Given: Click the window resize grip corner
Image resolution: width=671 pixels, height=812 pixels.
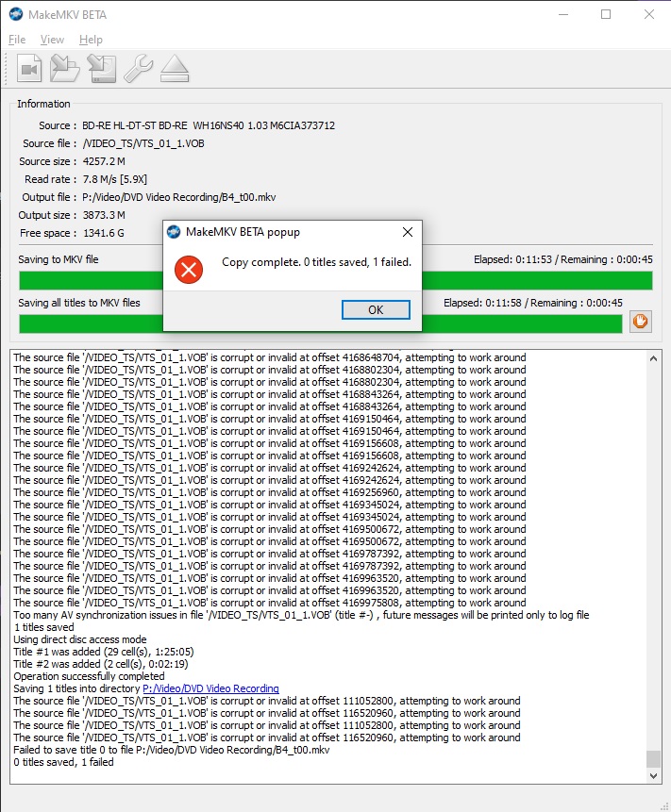Looking at the screenshot, I should (x=664, y=805).
